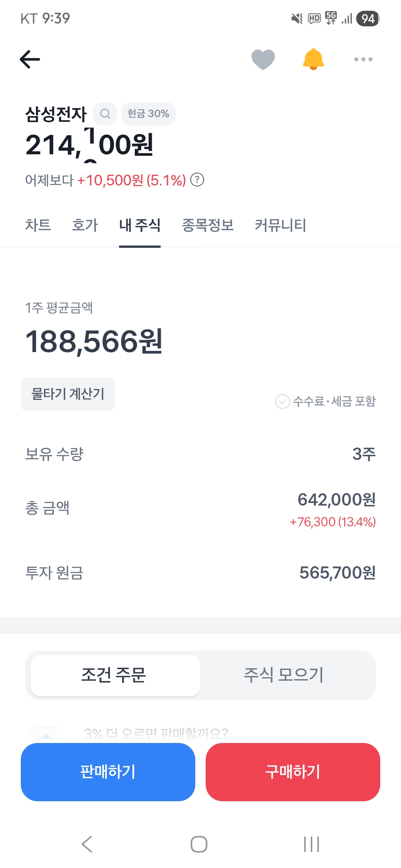The image size is (401, 868).
Task: Tap the Android back navigation icon
Action: tap(87, 844)
